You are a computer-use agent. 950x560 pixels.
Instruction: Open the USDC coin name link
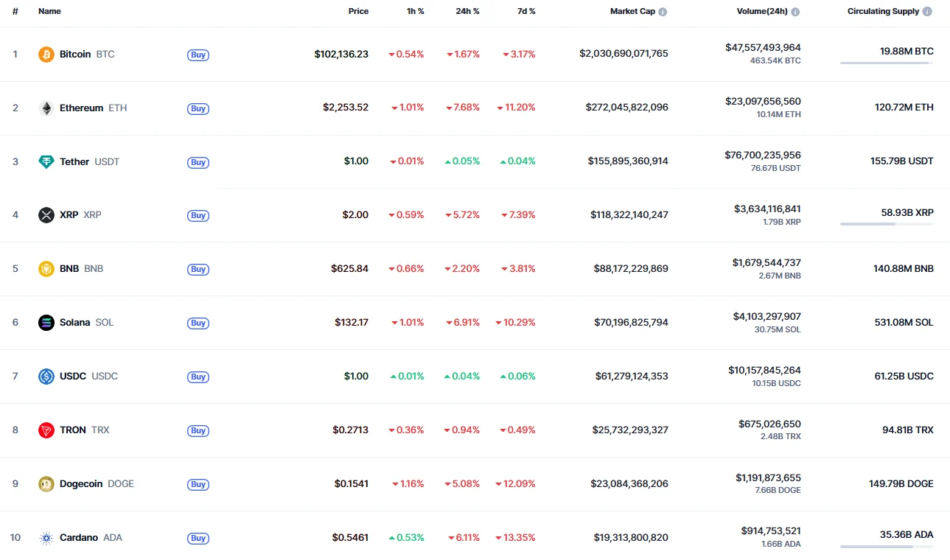click(x=74, y=377)
